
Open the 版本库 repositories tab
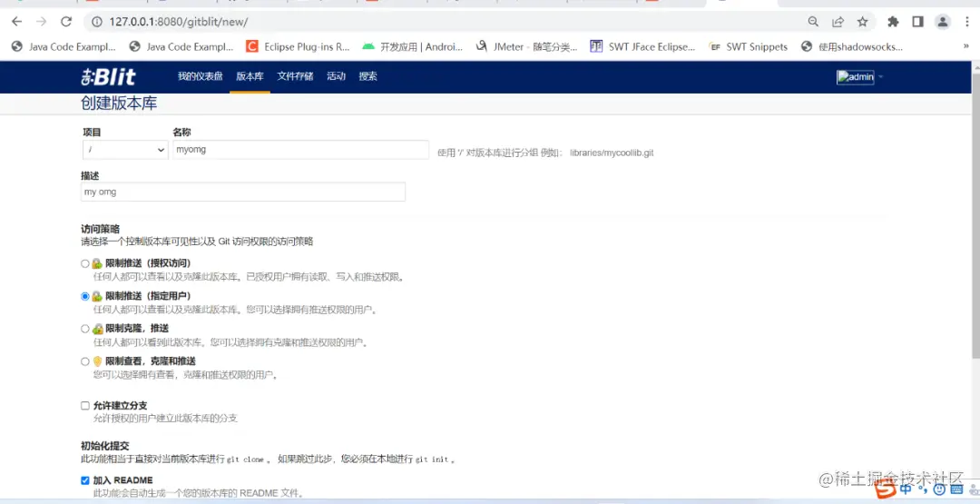tap(250, 76)
